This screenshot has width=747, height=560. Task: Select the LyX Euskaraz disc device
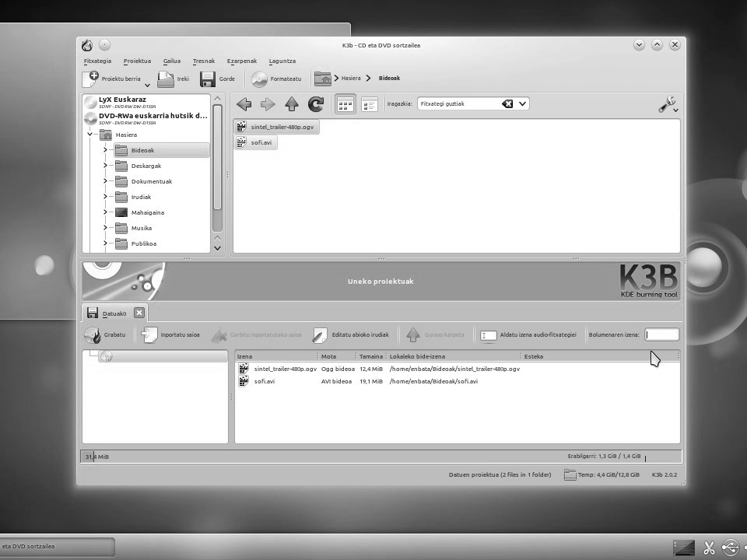[x=146, y=102]
